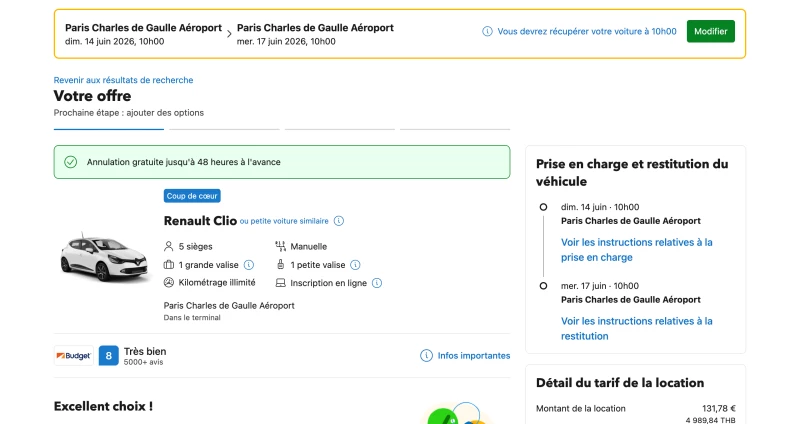The height and width of the screenshot is (424, 800).
Task: Click the blue rating badge showing 8
Action: [x=109, y=356]
